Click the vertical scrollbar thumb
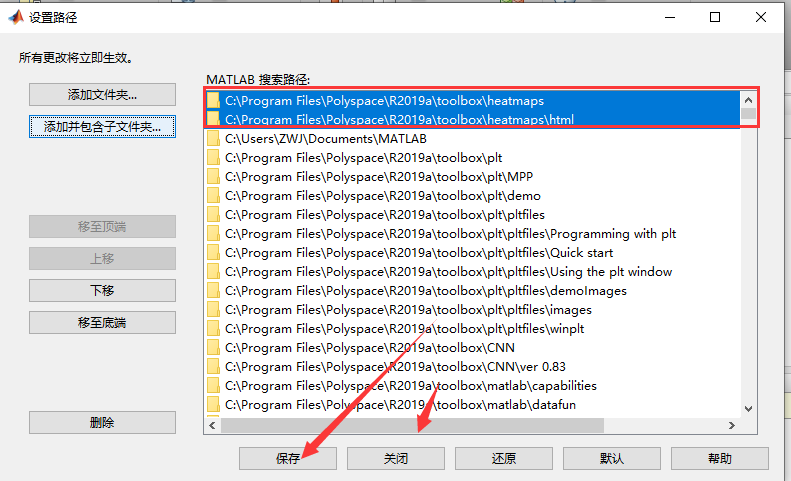 click(x=748, y=114)
